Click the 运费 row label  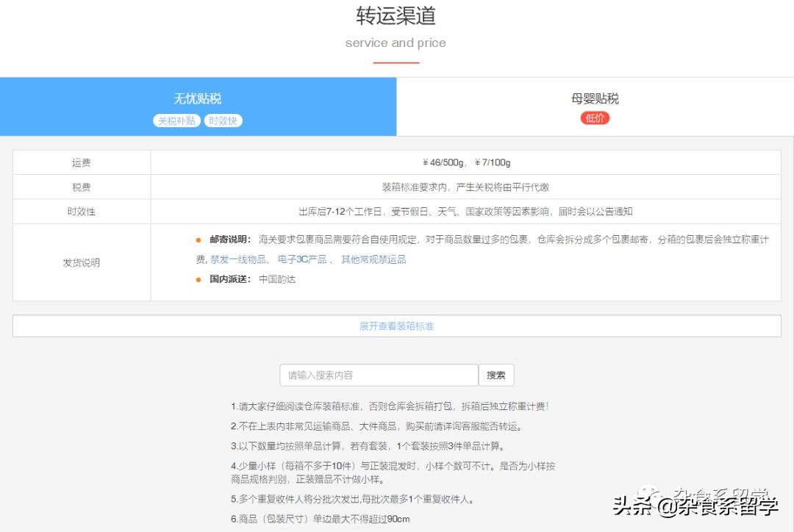click(x=81, y=162)
